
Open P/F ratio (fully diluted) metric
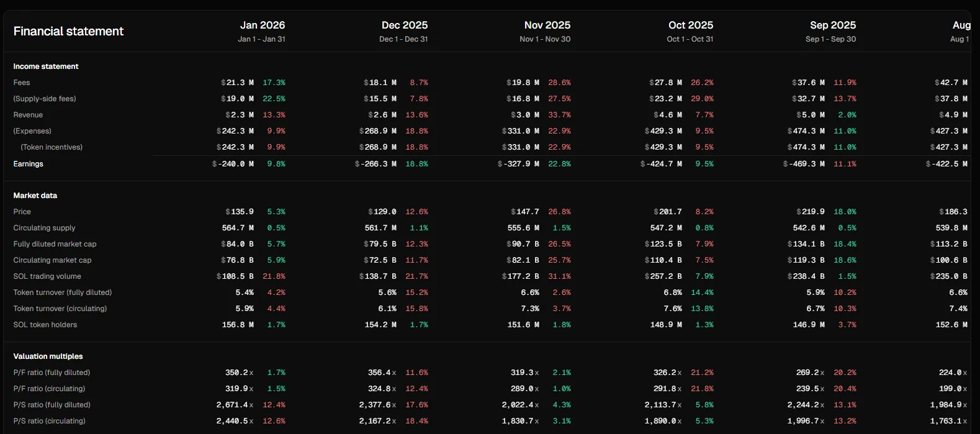coord(52,373)
